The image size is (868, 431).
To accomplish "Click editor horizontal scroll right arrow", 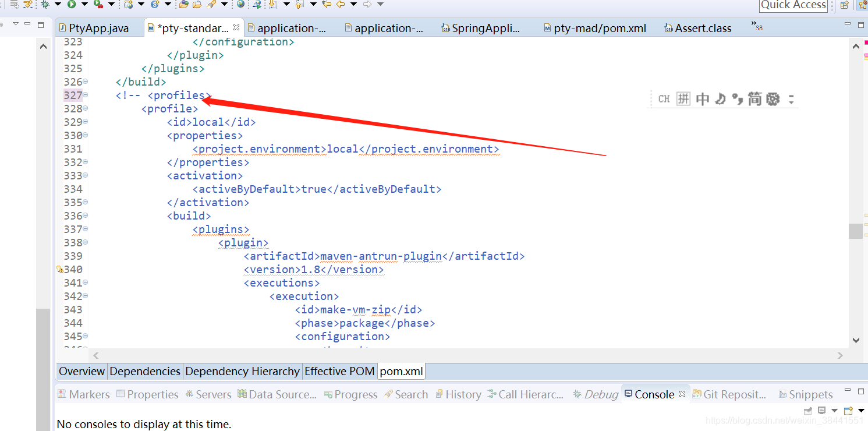I will coord(840,355).
